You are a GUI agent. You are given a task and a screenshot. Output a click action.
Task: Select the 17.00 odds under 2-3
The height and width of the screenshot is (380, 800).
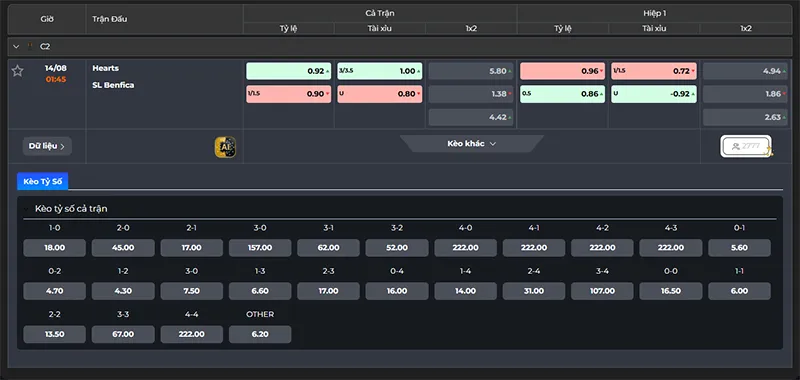point(329,291)
